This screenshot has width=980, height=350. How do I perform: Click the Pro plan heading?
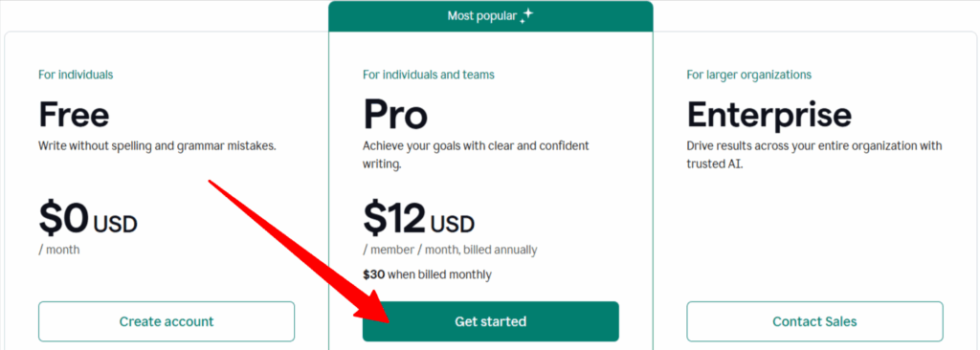point(395,115)
